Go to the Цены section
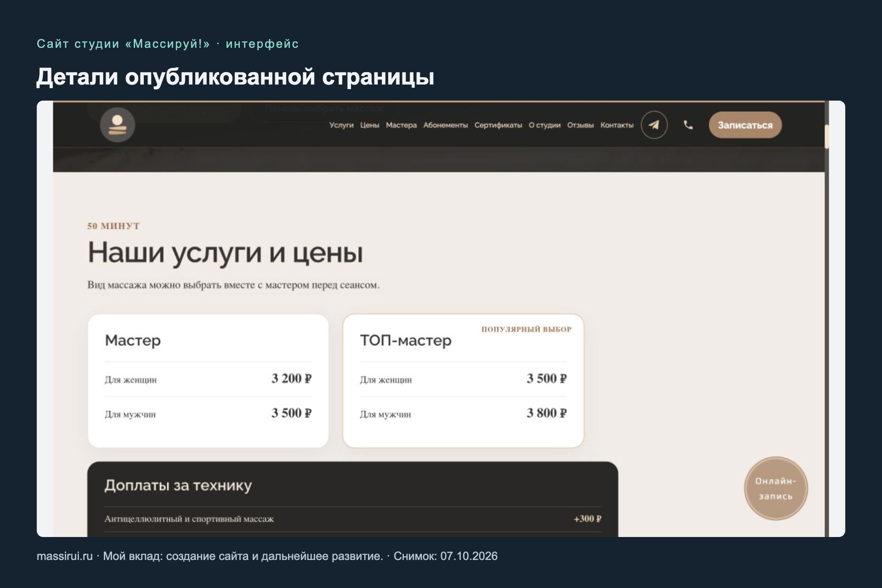The image size is (882, 588). click(x=370, y=125)
